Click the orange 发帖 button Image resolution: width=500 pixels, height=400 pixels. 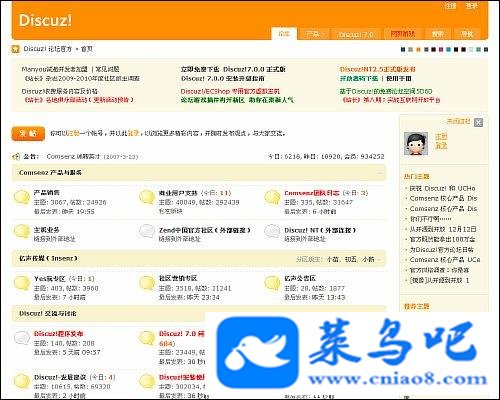coord(28,134)
